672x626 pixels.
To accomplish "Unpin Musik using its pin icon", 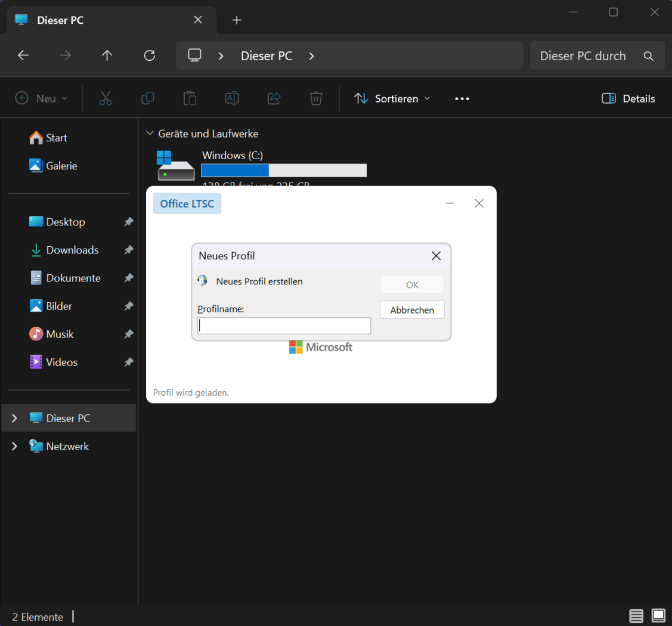I will (x=129, y=334).
